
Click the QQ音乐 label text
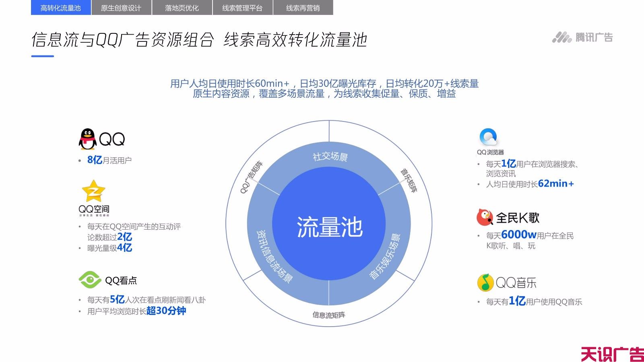[x=516, y=283]
